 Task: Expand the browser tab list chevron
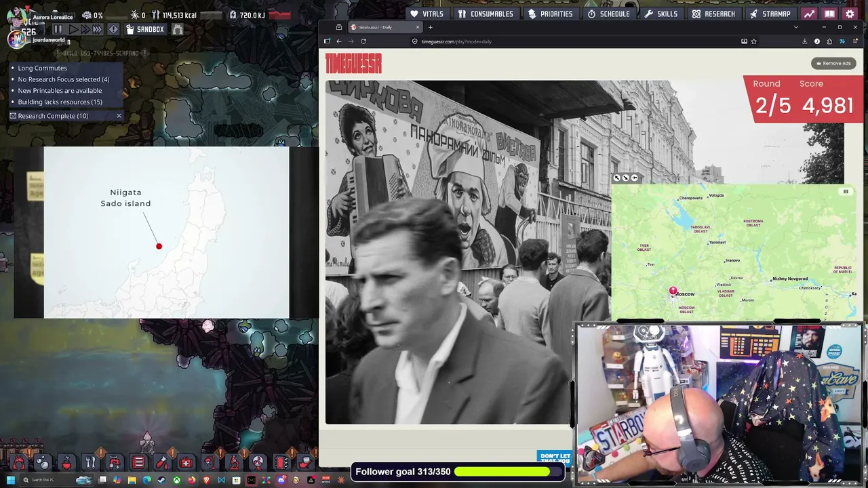pyautogui.click(x=796, y=27)
